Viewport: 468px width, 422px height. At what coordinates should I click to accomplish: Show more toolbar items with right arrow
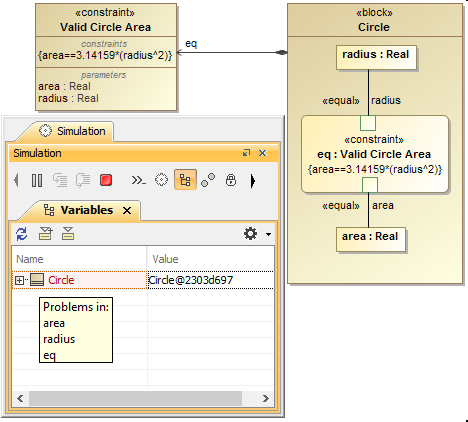coord(253,181)
